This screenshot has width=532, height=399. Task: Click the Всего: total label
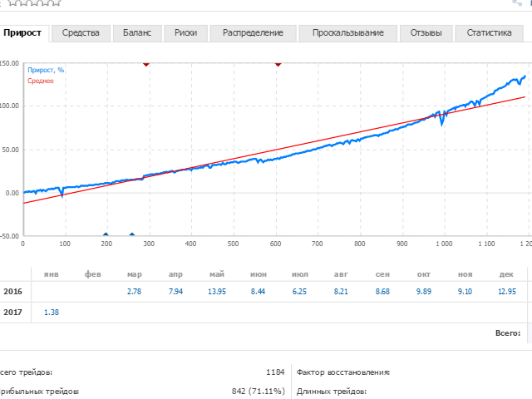(x=508, y=333)
